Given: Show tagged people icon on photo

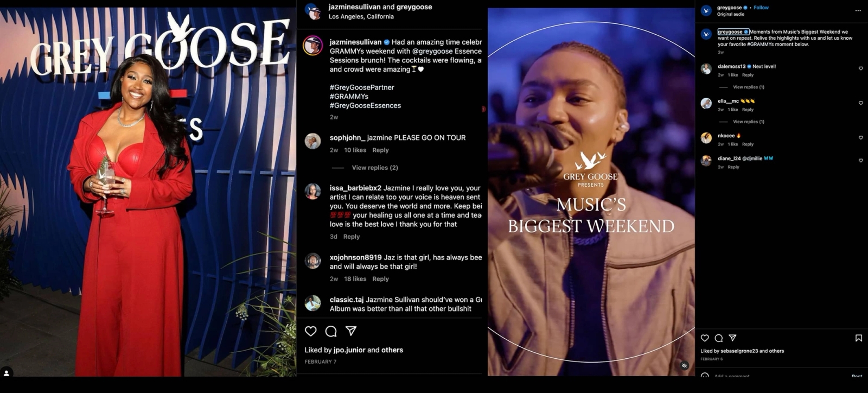Looking at the screenshot, I should pyautogui.click(x=7, y=373).
